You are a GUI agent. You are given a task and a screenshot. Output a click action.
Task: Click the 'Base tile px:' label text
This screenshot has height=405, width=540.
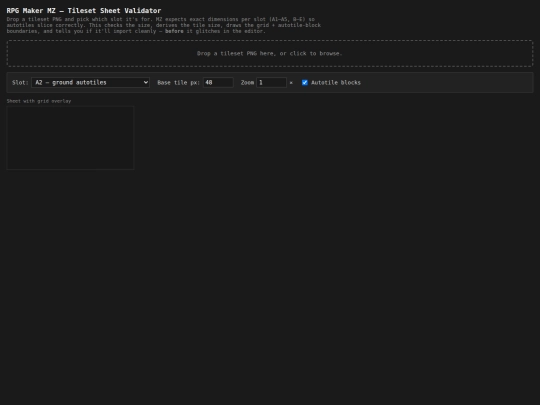(178, 82)
